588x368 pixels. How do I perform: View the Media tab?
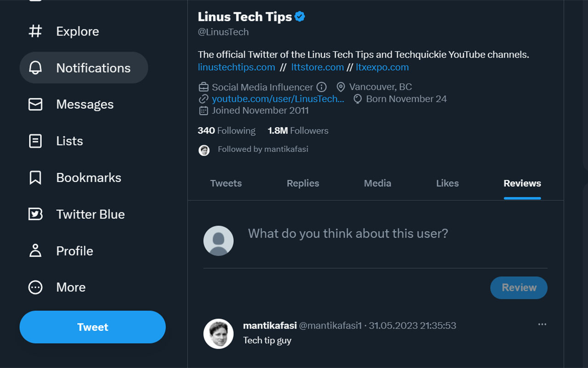[377, 183]
